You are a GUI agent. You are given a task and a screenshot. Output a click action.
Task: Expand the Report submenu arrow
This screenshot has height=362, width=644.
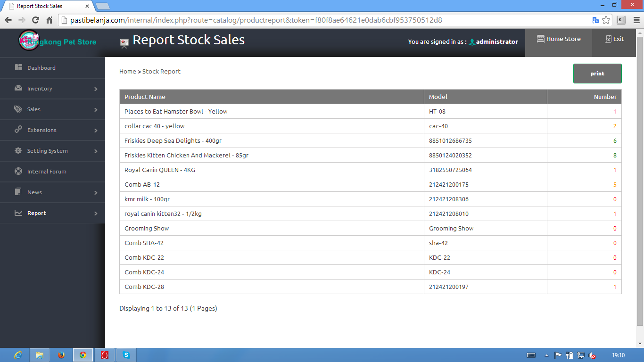96,214
